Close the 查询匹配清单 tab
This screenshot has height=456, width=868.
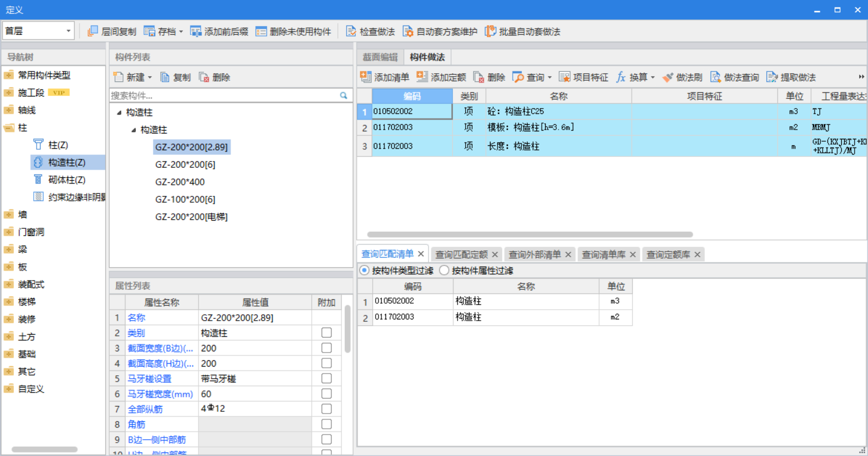coord(421,254)
